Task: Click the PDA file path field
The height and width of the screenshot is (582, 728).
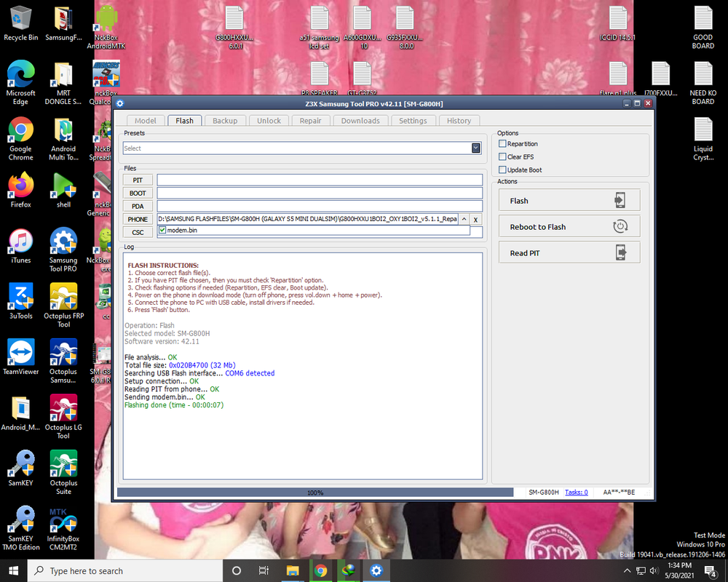Action: [320, 206]
